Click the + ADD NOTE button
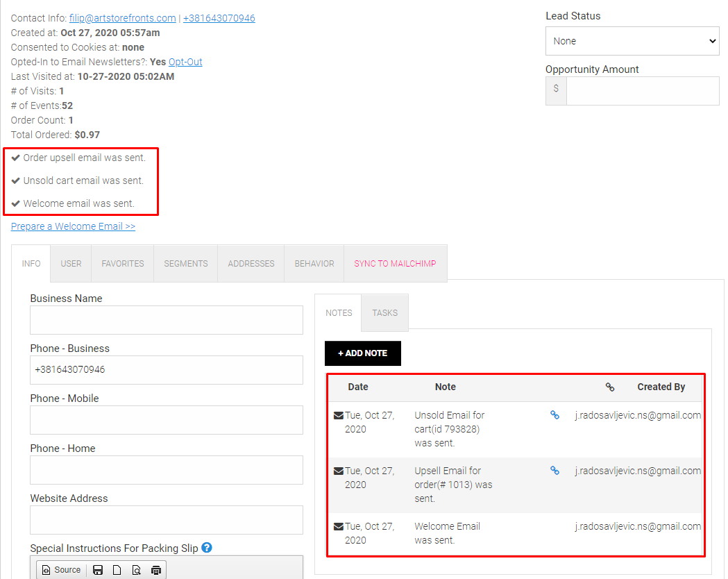 [x=362, y=353]
